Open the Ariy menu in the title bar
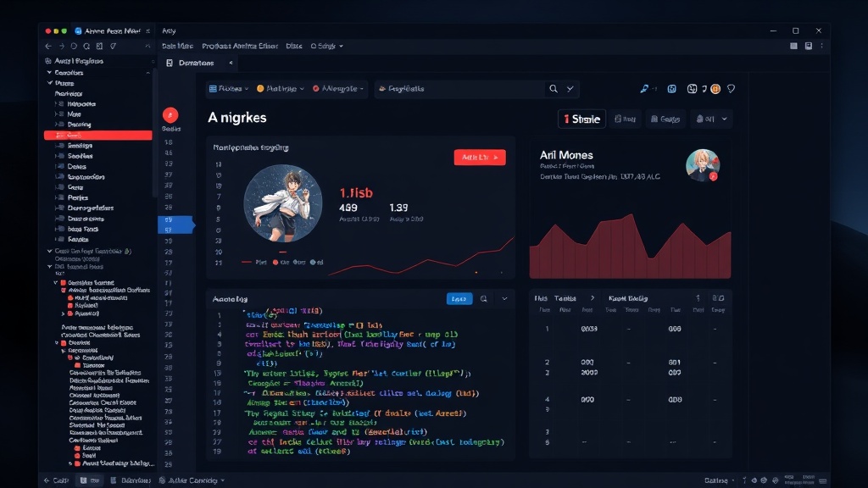This screenshot has height=488, width=868. (x=169, y=31)
